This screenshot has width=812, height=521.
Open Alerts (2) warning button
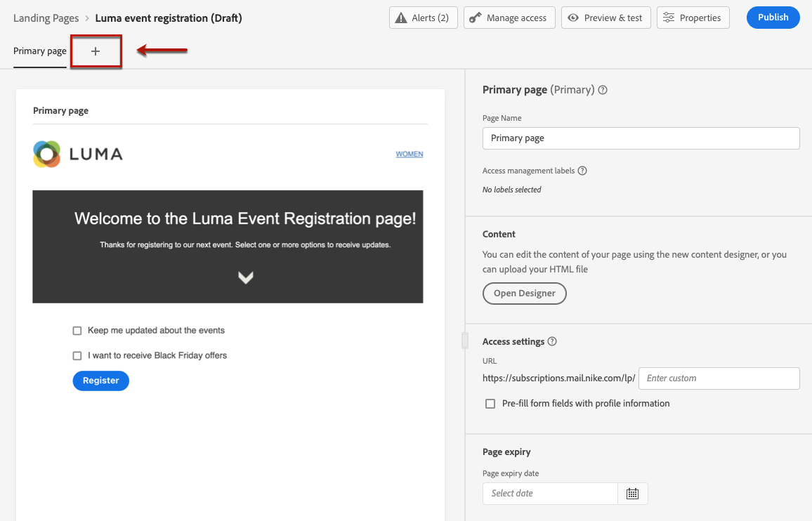pos(424,18)
